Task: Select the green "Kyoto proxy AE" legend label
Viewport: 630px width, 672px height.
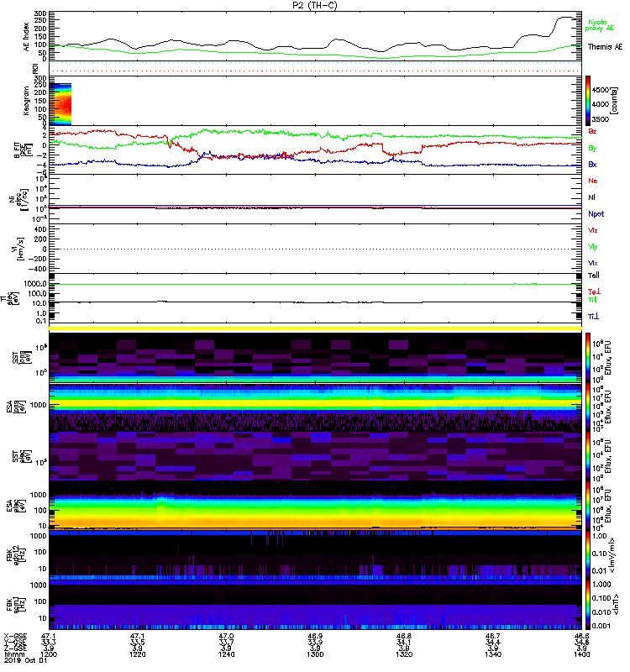Action: [x=600, y=25]
